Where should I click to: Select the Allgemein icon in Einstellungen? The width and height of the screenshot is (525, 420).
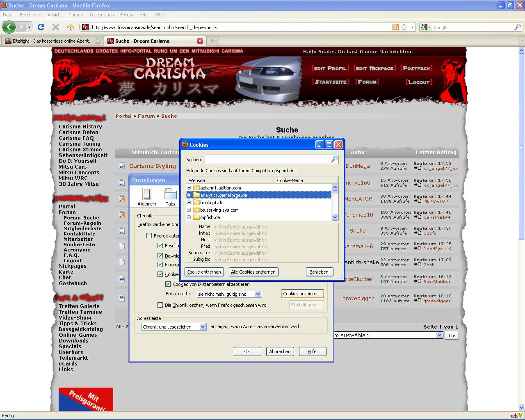click(x=146, y=197)
